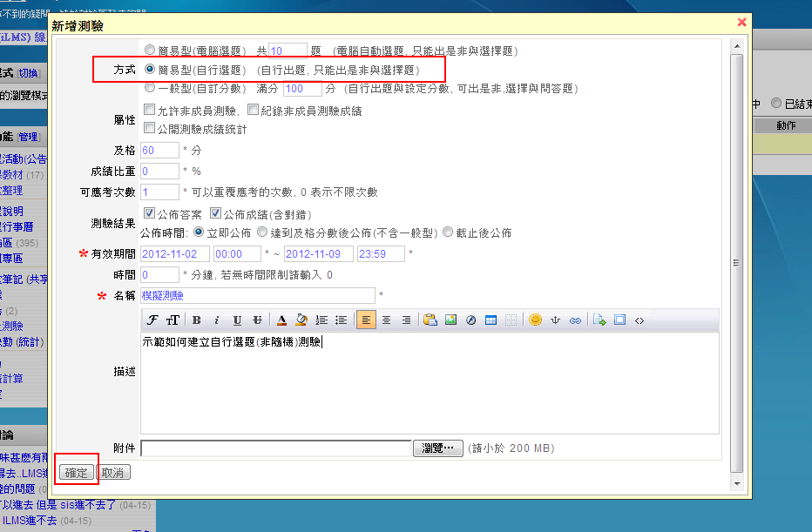
Task: Click 確定 to confirm the quiz
Action: pyautogui.click(x=76, y=472)
